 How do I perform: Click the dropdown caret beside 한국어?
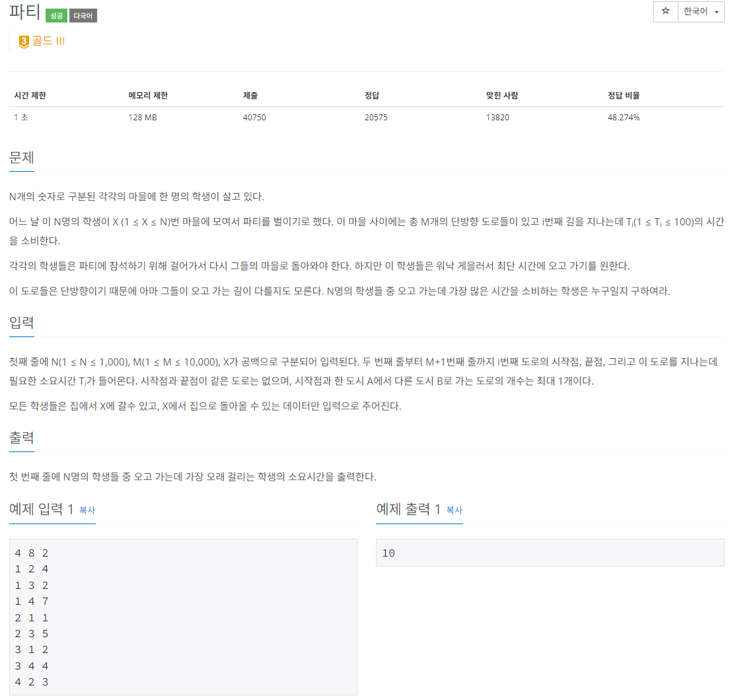coord(717,12)
